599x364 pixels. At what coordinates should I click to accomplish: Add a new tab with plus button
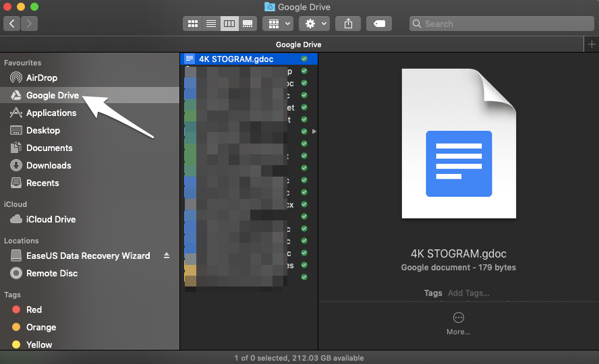(592, 44)
